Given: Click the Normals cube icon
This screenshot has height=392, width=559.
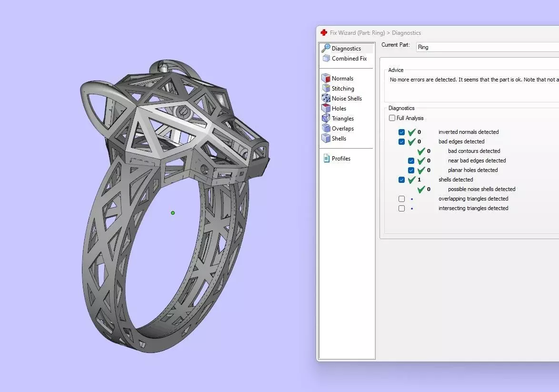Looking at the screenshot, I should [x=326, y=78].
